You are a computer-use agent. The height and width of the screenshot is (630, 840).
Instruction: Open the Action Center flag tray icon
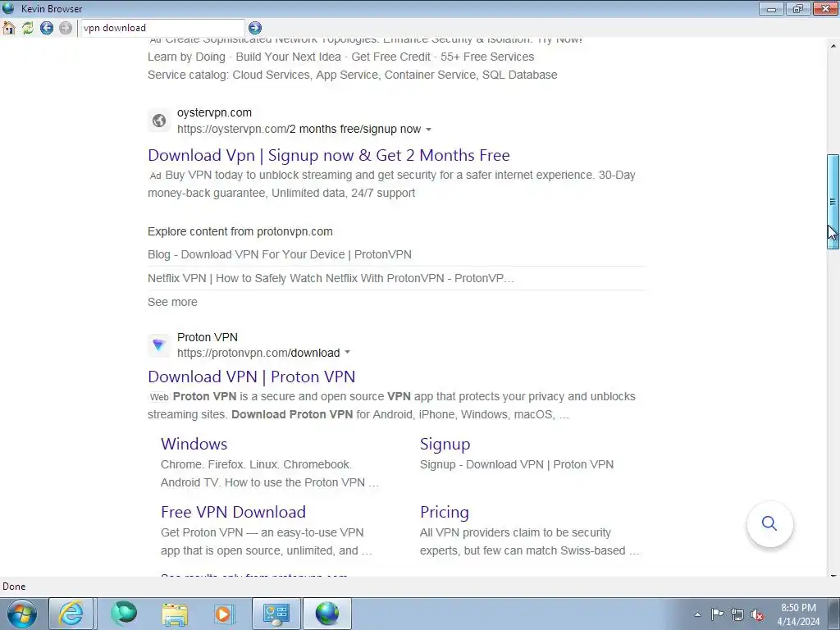717,614
